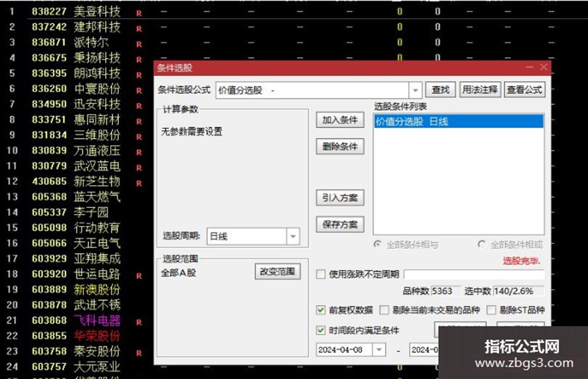
Task: Click R marker of 三维股份 row
Action: click(x=139, y=136)
